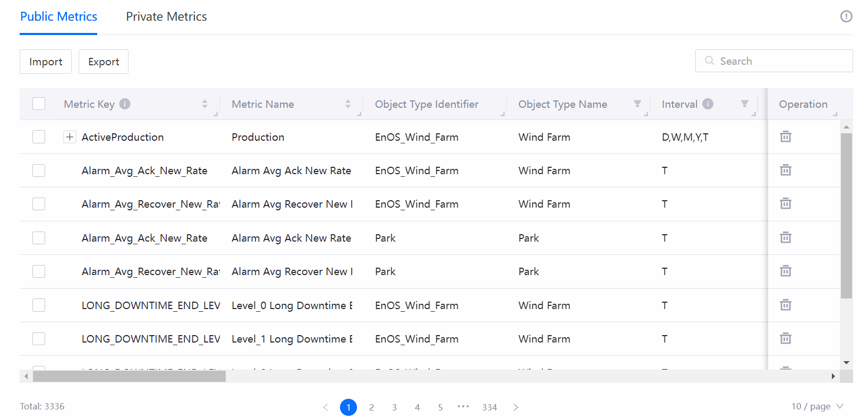Toggle the select-all header checkbox
The image size is (868, 419).
coord(39,104)
